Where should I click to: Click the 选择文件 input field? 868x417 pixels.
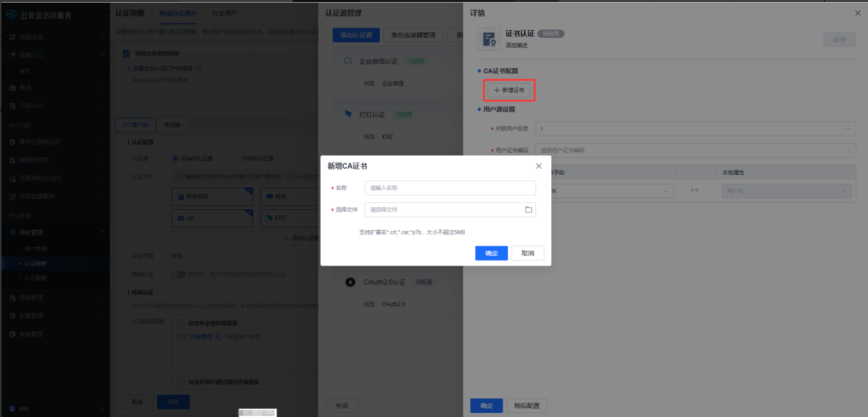point(450,210)
